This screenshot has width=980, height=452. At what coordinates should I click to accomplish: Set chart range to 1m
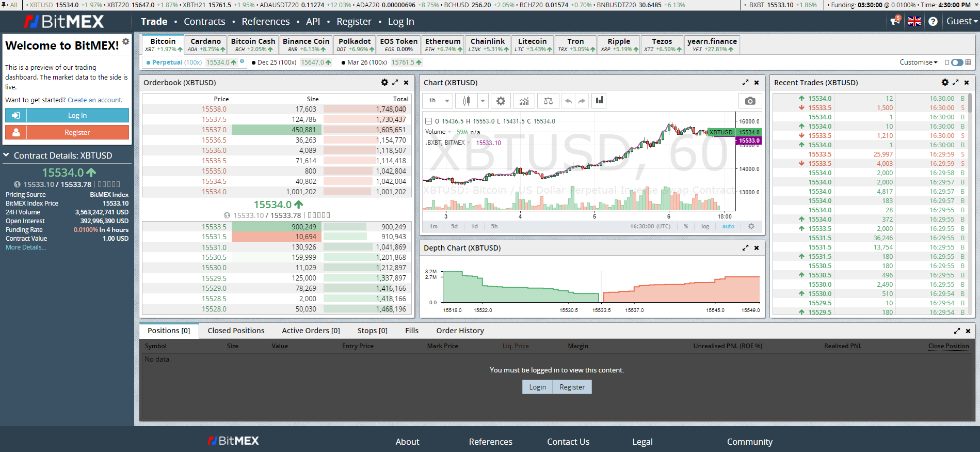click(x=433, y=226)
